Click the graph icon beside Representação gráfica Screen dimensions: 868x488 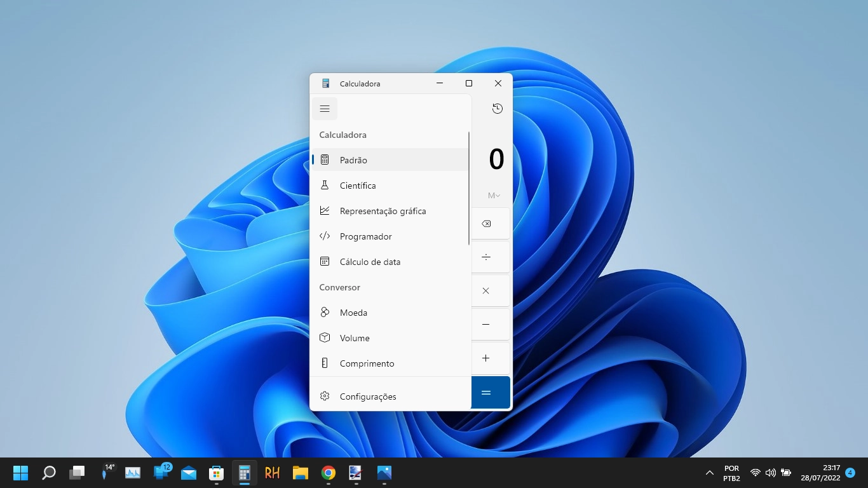tap(325, 210)
